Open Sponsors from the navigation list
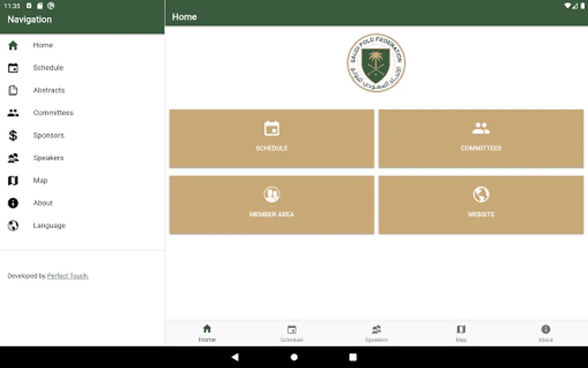This screenshot has height=368, width=588. click(x=82, y=135)
